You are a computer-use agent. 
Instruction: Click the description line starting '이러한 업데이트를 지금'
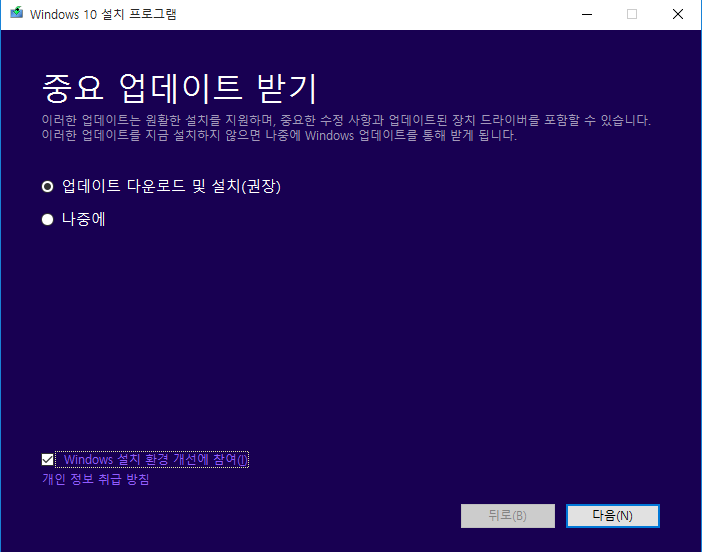pos(279,135)
